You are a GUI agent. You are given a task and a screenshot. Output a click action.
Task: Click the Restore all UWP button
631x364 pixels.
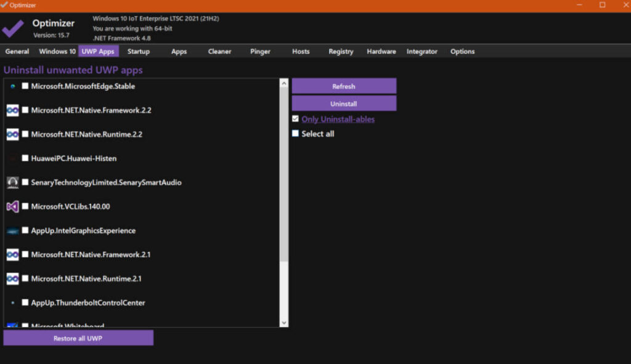(78, 338)
